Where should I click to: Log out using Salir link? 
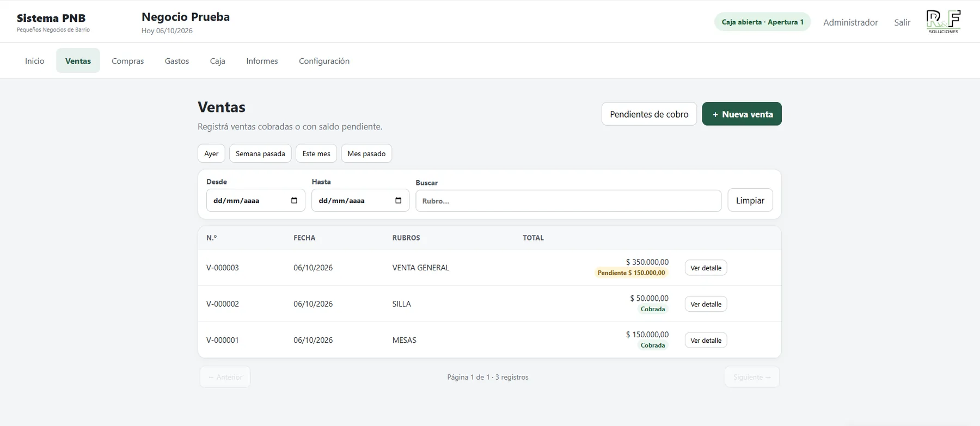tap(902, 22)
